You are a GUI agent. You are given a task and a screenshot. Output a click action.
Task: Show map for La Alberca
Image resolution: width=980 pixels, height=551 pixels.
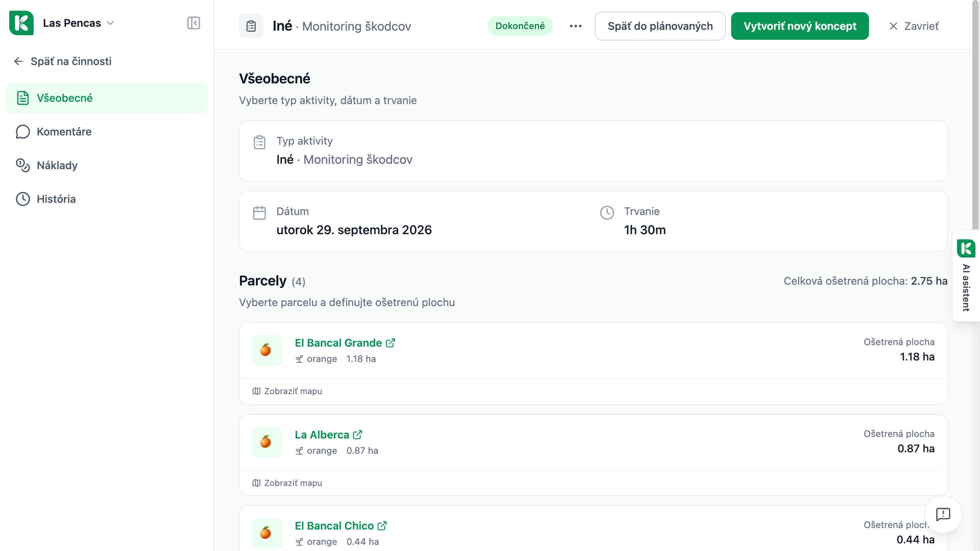(287, 483)
